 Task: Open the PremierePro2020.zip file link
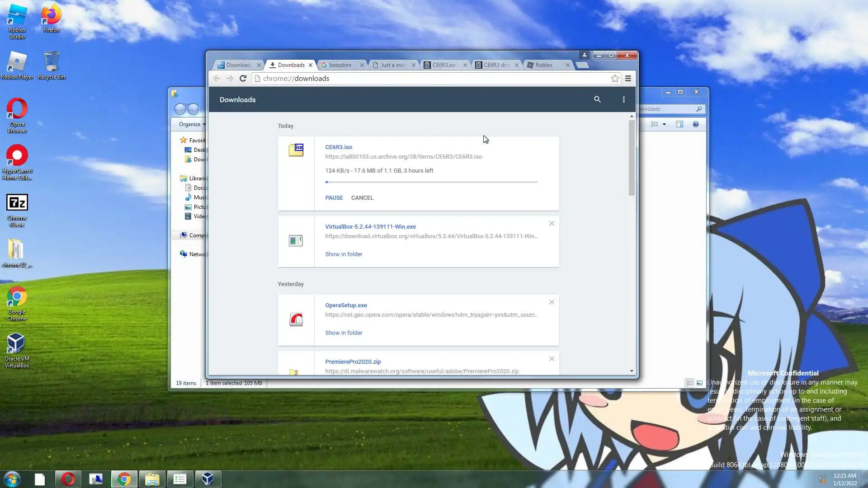click(x=353, y=362)
